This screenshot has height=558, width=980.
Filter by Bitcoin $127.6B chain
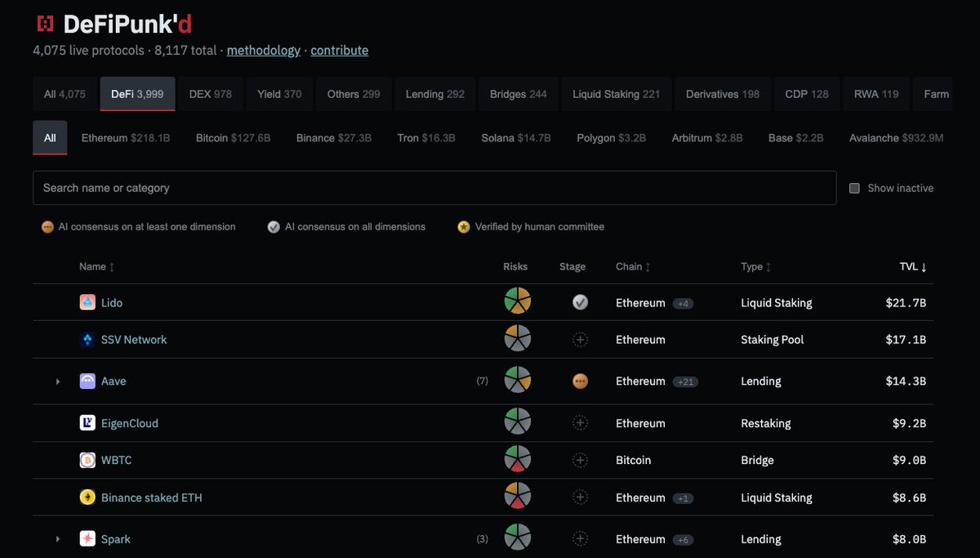(233, 138)
